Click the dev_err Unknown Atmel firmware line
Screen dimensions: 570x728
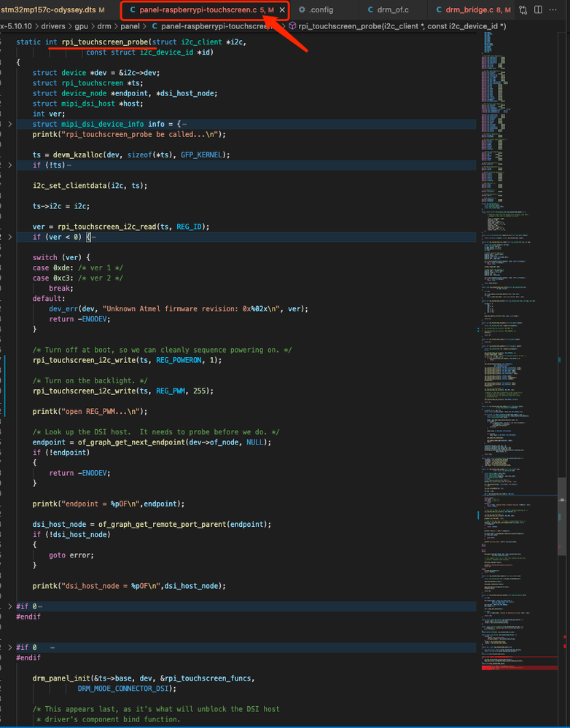click(179, 309)
